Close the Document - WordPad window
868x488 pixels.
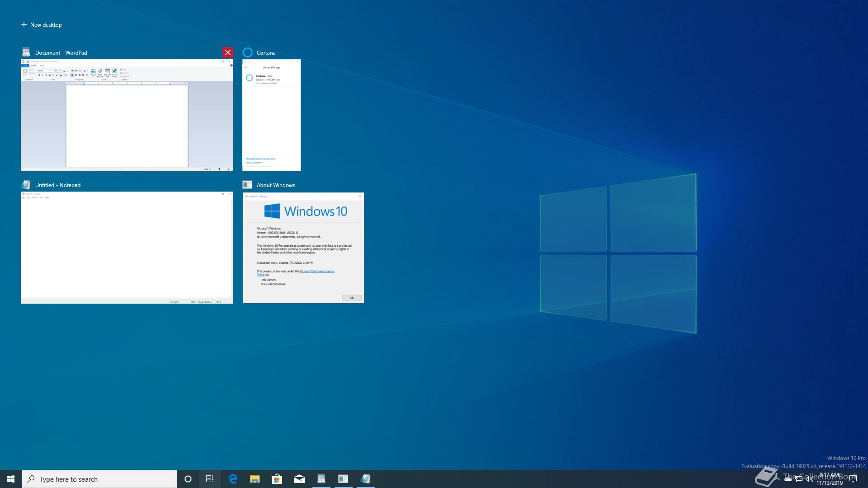228,52
